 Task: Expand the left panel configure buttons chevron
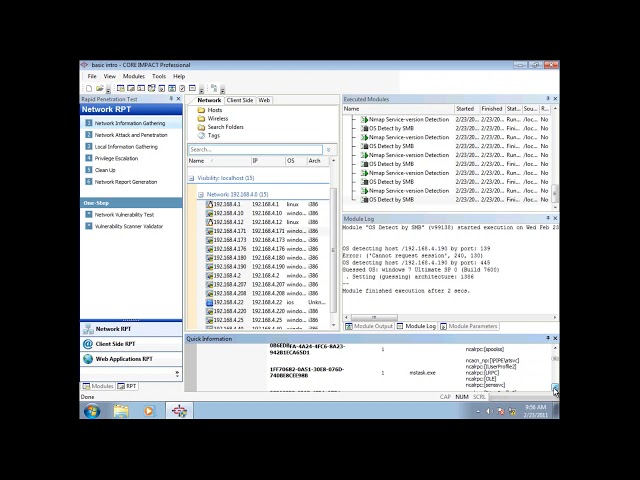point(177,373)
